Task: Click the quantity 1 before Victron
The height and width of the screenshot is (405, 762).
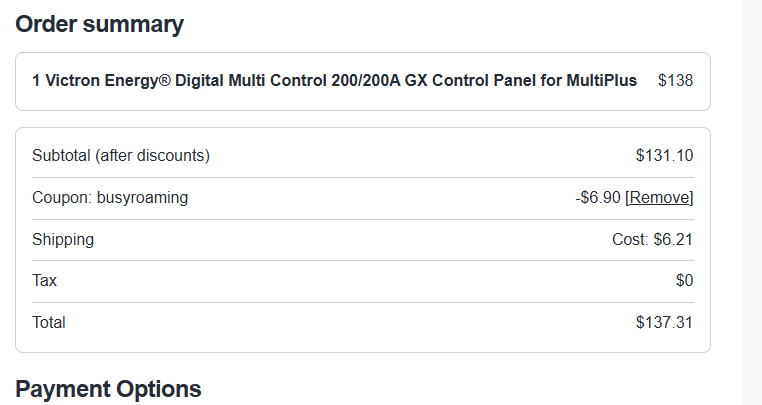Action: click(x=36, y=80)
